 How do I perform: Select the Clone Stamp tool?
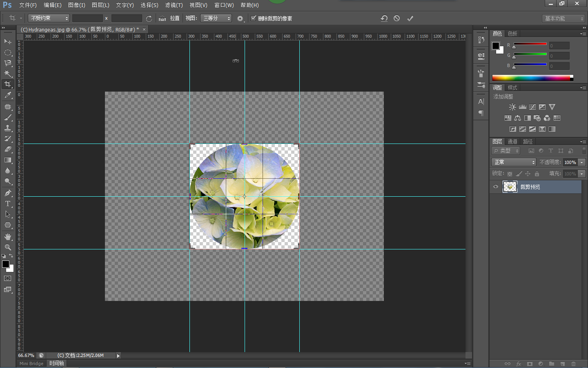tap(7, 128)
